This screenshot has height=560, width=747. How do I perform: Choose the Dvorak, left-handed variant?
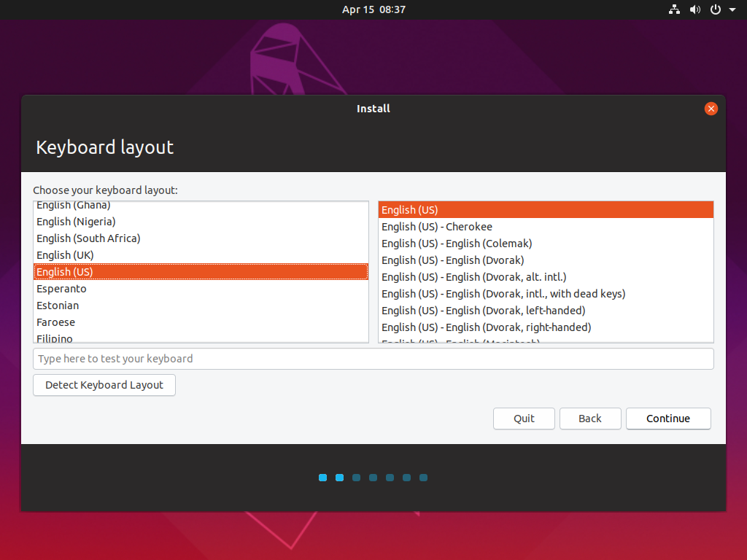(546, 311)
